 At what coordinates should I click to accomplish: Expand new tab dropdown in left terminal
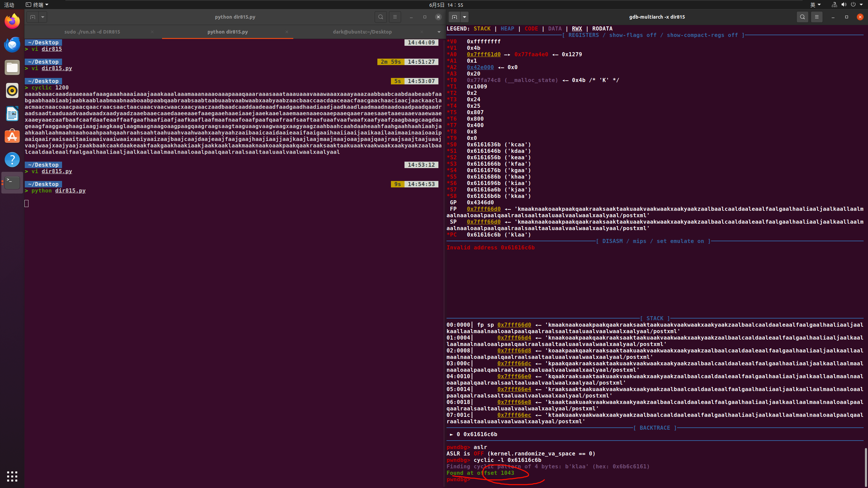43,17
